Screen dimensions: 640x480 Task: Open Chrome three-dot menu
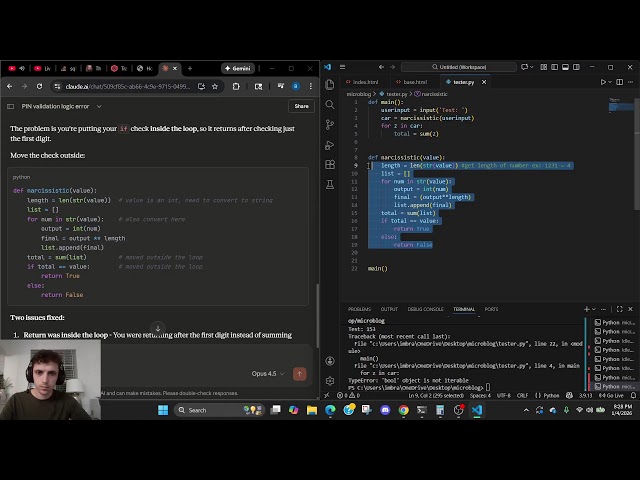point(311,86)
